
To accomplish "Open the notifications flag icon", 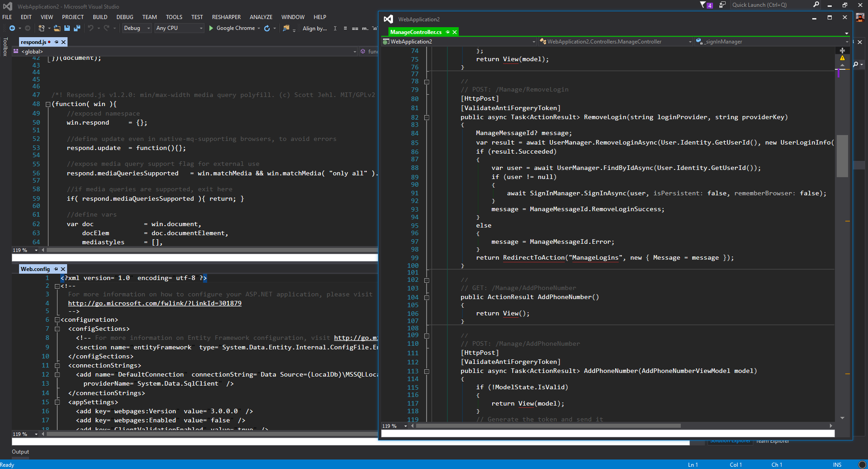I will [x=703, y=5].
